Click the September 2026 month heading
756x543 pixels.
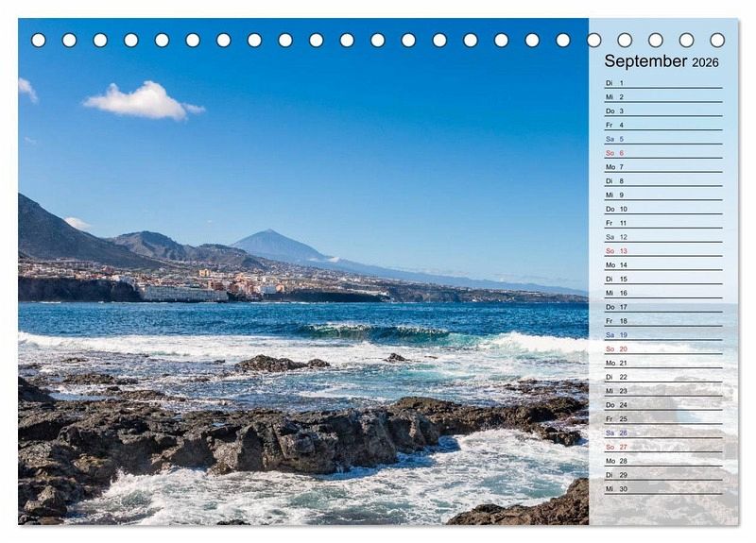[x=661, y=61]
